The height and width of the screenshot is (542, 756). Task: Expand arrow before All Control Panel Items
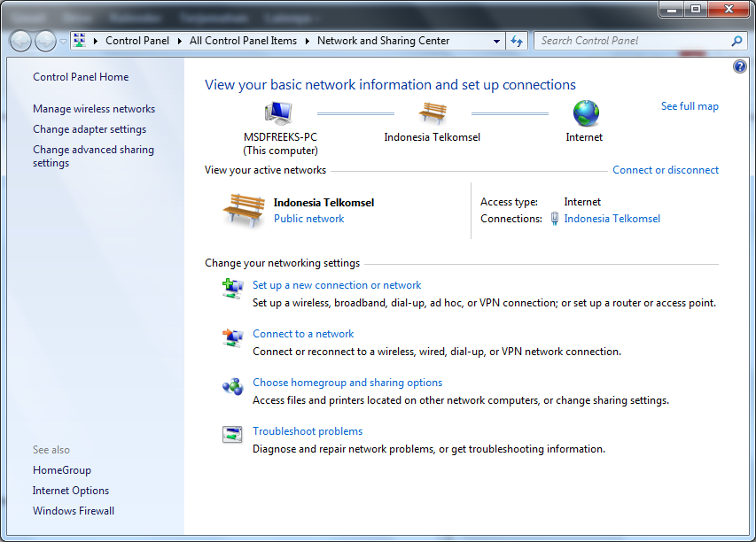[179, 41]
